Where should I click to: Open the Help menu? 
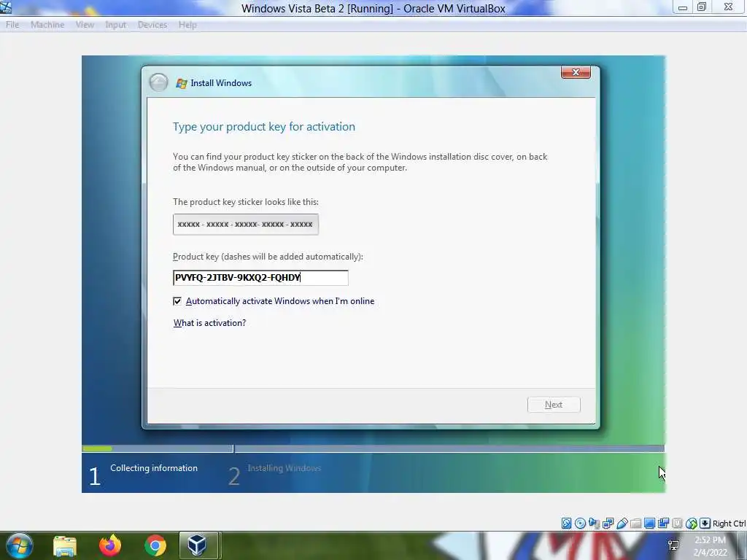(187, 25)
